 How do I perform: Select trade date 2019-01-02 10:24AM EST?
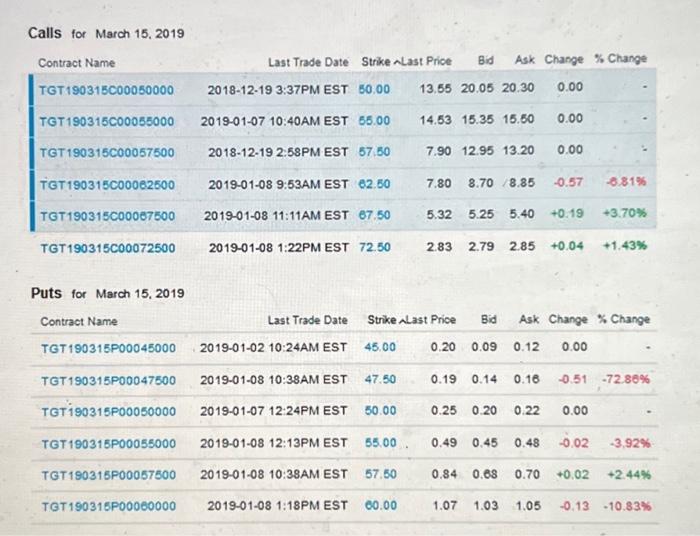(x=273, y=347)
